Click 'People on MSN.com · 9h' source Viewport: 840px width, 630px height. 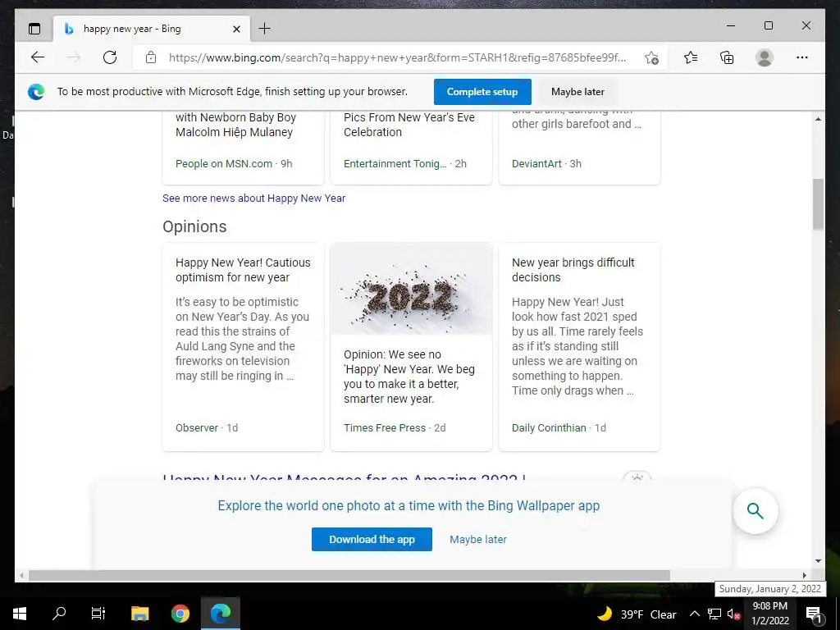tap(234, 164)
